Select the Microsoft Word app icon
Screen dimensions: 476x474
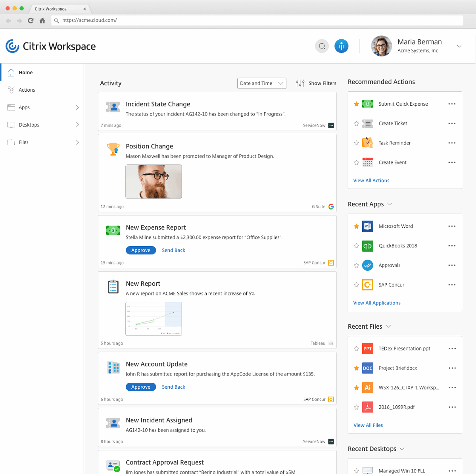click(367, 226)
